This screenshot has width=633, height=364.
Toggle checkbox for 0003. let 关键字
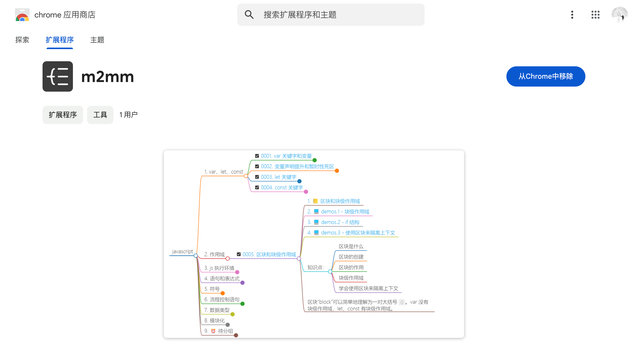[257, 177]
